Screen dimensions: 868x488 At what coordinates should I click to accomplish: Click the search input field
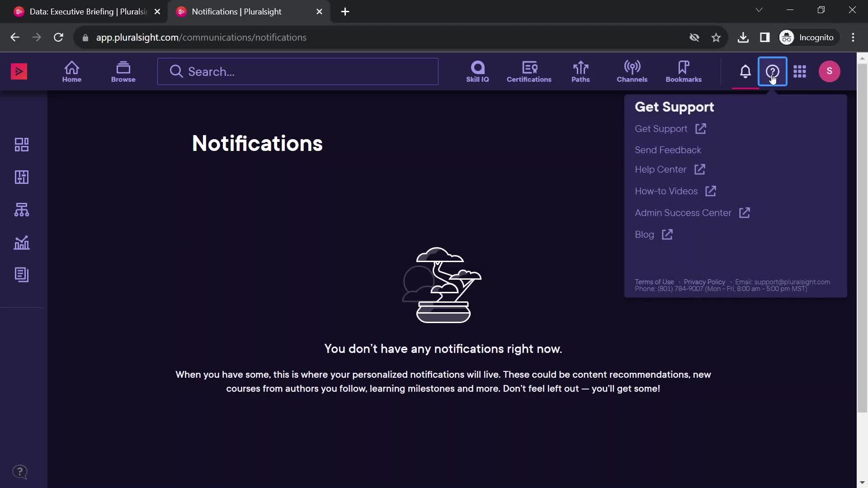(x=297, y=71)
